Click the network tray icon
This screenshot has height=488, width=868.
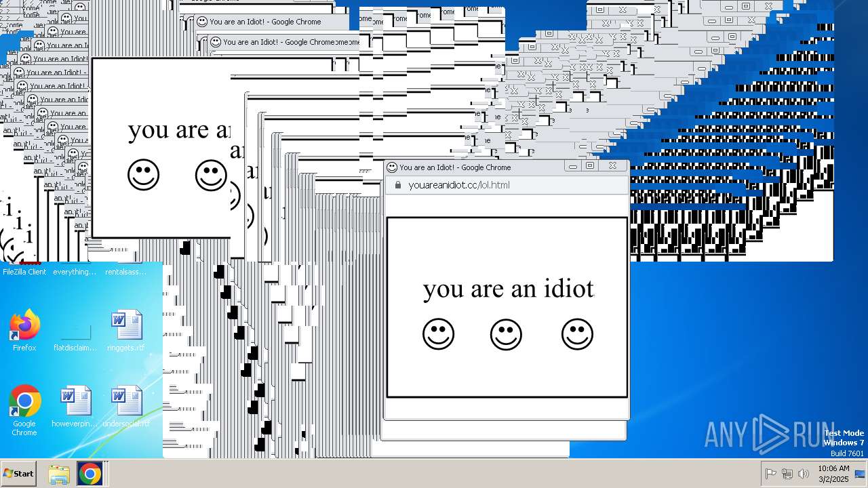(787, 474)
